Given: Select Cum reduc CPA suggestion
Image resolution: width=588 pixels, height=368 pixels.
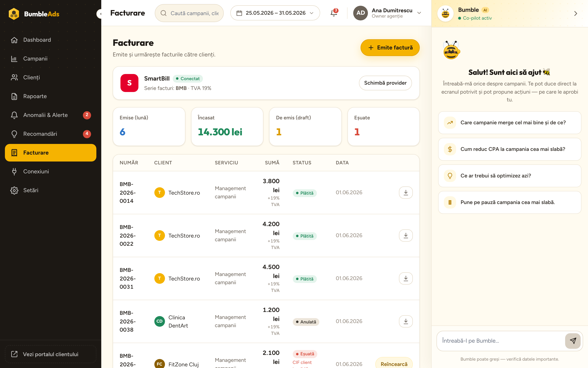Looking at the screenshot, I should coord(510,149).
